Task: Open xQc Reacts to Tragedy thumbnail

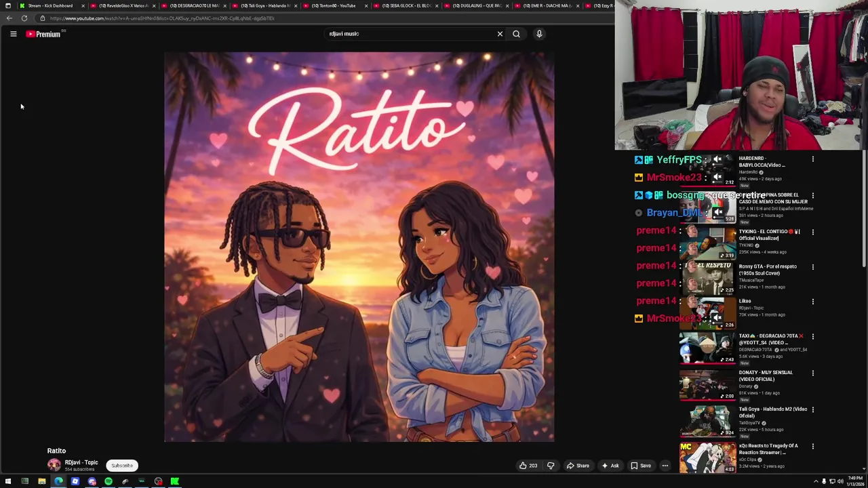Action: coord(707,458)
